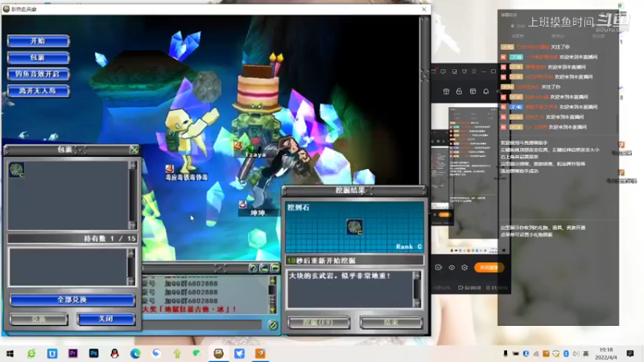Viewport: 644px width, 362px height.
Task: Open Premiere Pro from taskbar
Action: pyautogui.click(x=73, y=353)
